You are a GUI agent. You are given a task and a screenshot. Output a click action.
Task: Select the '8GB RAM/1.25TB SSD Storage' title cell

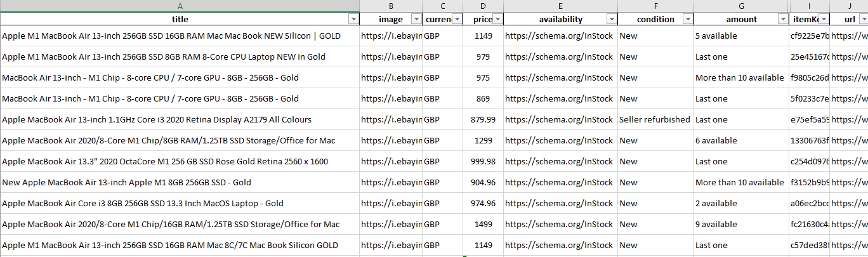tap(180, 141)
